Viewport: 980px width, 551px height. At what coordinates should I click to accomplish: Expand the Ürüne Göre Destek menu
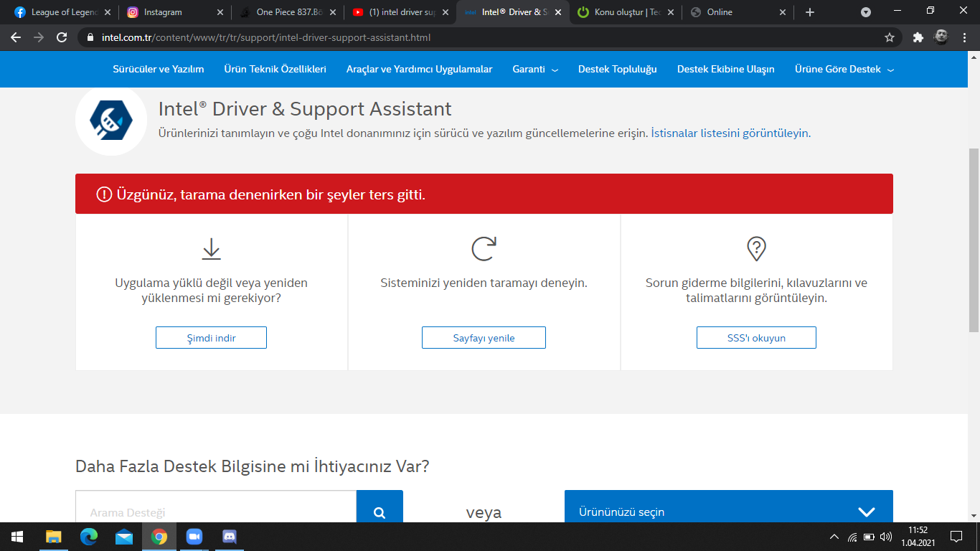(x=844, y=70)
